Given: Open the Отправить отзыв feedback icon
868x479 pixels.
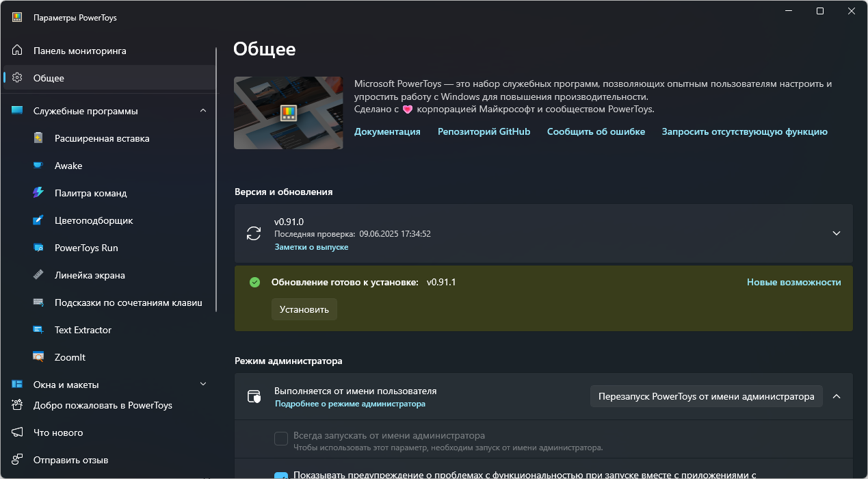Looking at the screenshot, I should (17, 460).
